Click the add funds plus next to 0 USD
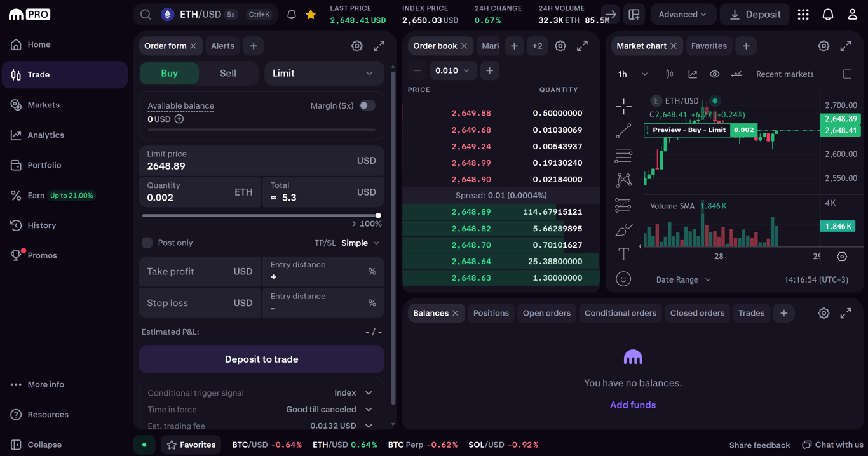 pyautogui.click(x=179, y=119)
